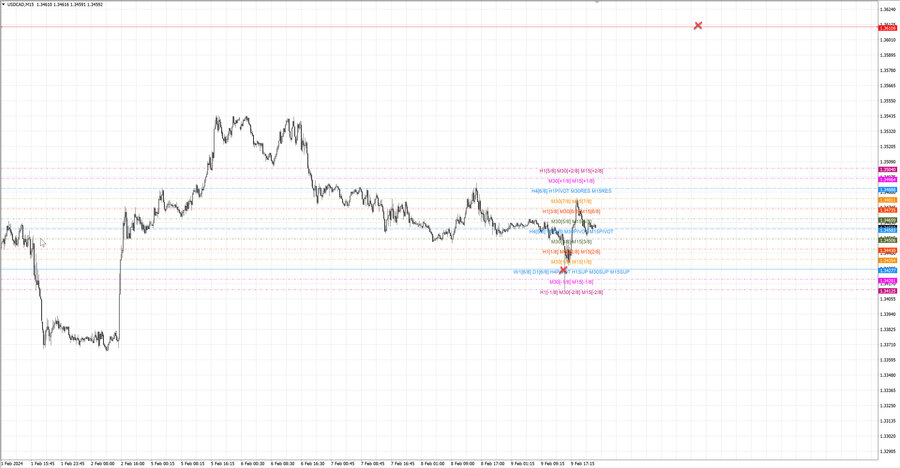The height and width of the screenshot is (468, 900).
Task: Click the 1.36010 price scale value
Action: [x=887, y=40]
